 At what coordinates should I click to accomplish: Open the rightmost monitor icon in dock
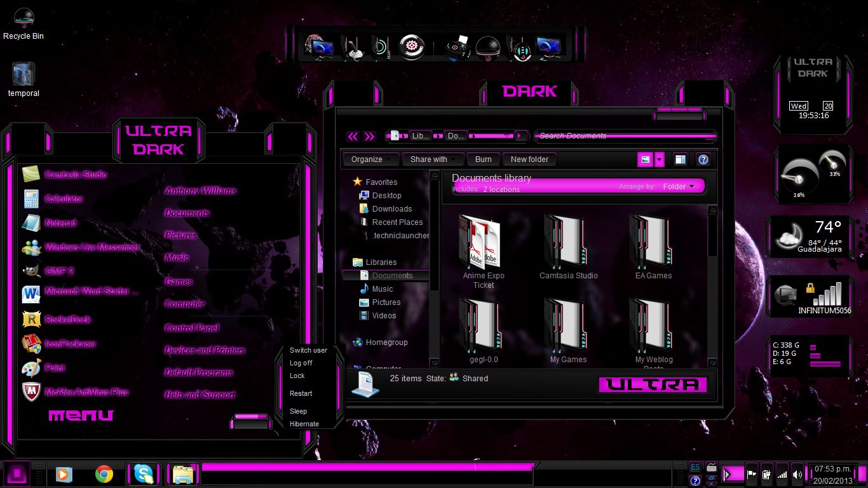548,47
